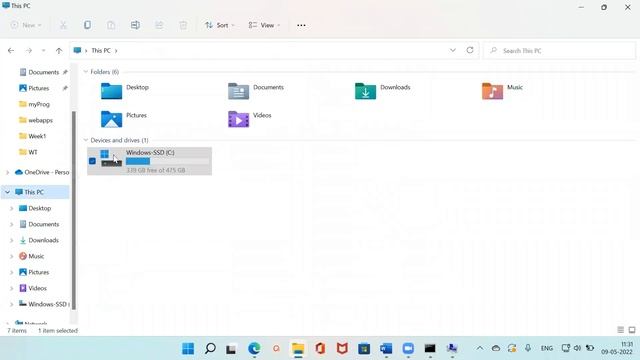Click This PC breadcrumb in address bar
Image resolution: width=640 pixels, height=360 pixels.
click(101, 51)
